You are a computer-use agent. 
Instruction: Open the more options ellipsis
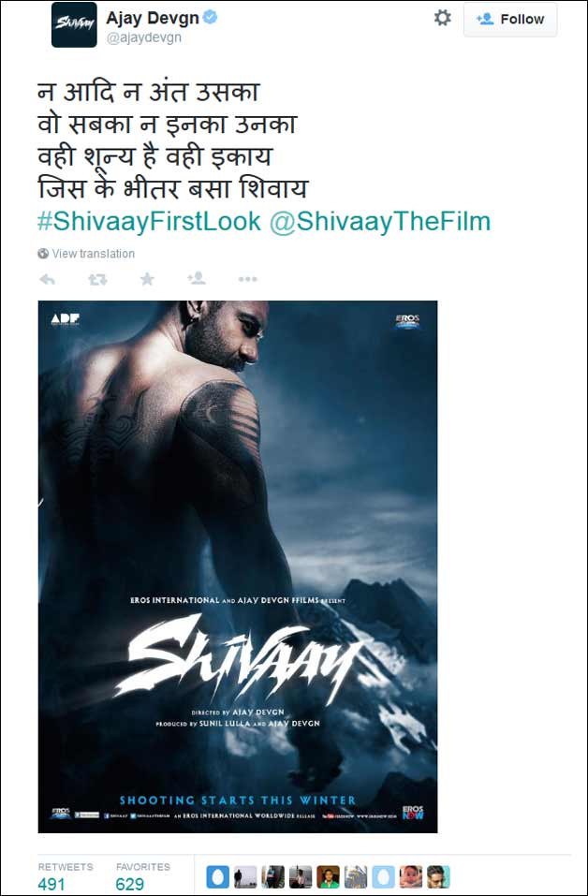coord(247,279)
